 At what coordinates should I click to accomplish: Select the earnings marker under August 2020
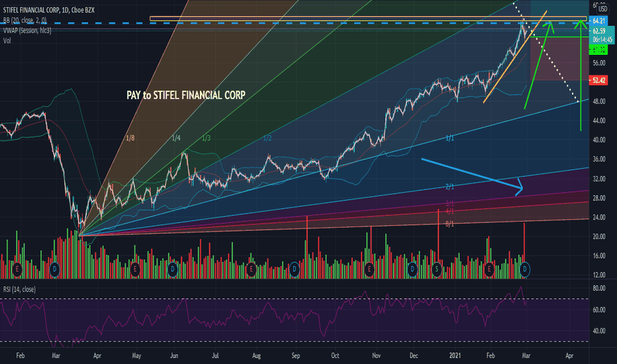click(x=251, y=269)
